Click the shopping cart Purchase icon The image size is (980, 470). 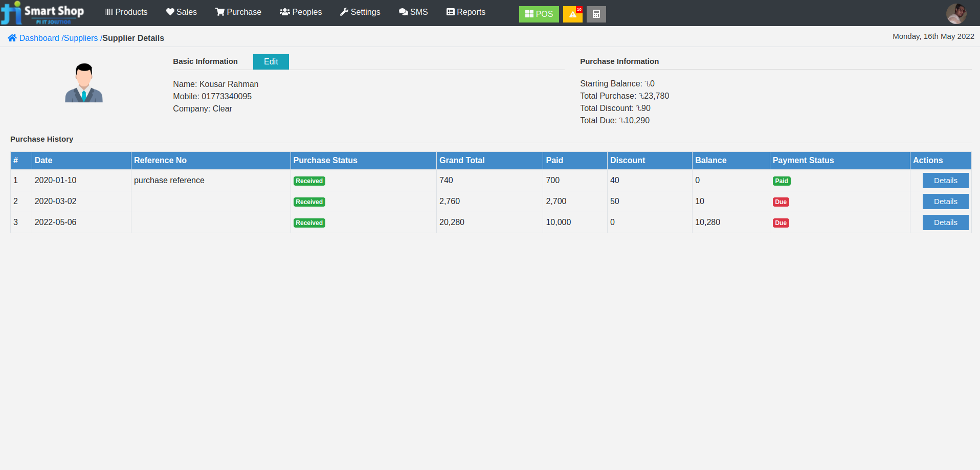pyautogui.click(x=219, y=11)
